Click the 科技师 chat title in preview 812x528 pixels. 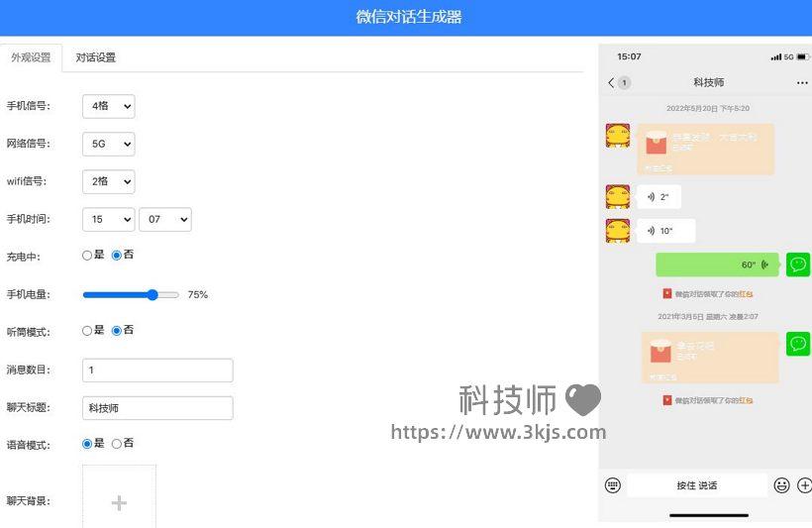[708, 82]
